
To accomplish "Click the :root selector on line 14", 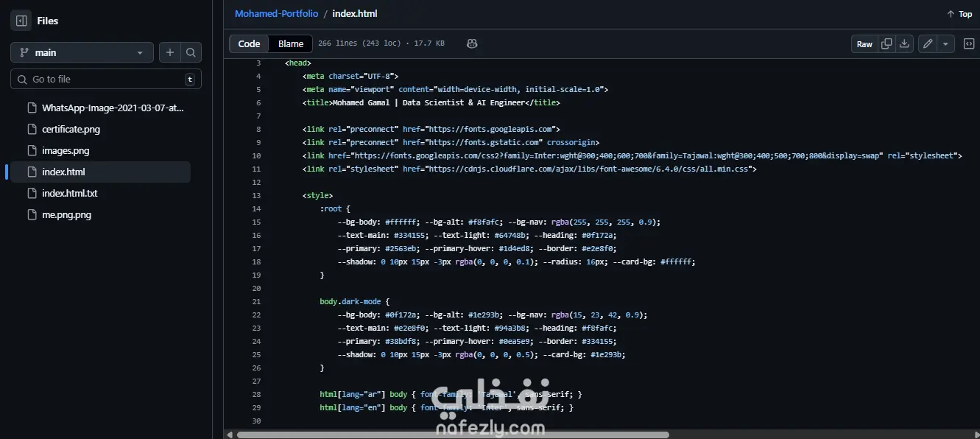I will pos(331,208).
